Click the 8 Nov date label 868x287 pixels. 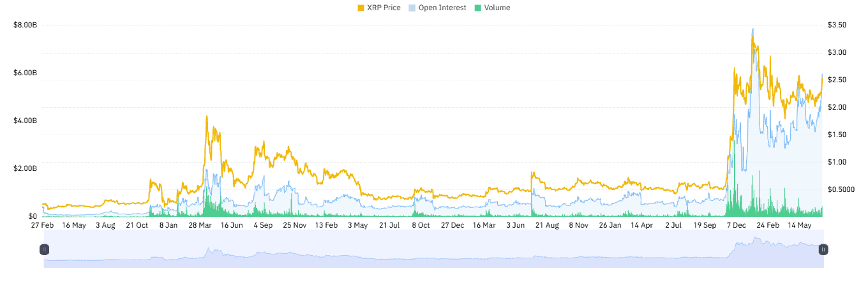[x=579, y=225]
